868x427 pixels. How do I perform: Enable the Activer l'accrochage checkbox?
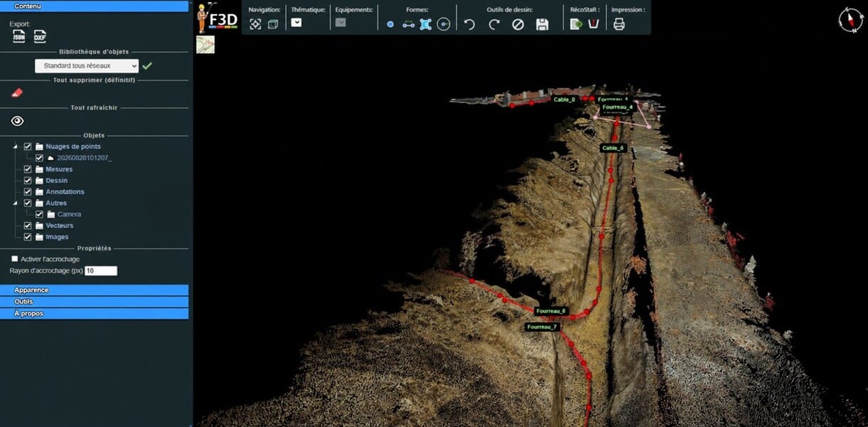(15, 259)
